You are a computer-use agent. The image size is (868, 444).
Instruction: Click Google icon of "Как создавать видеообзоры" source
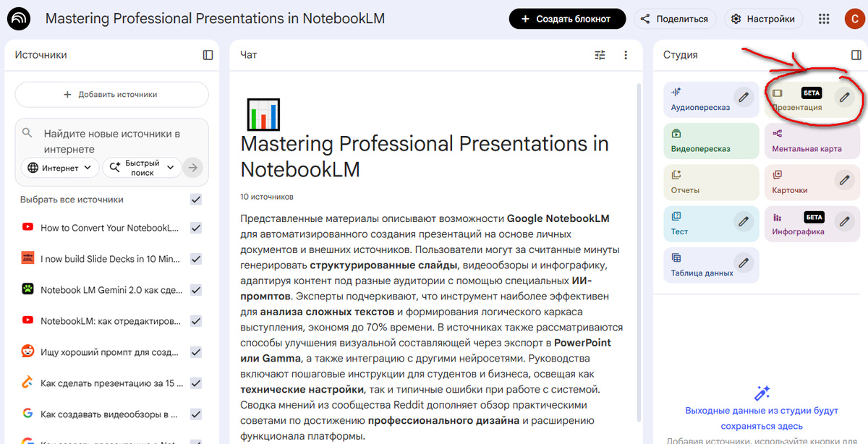pos(27,414)
